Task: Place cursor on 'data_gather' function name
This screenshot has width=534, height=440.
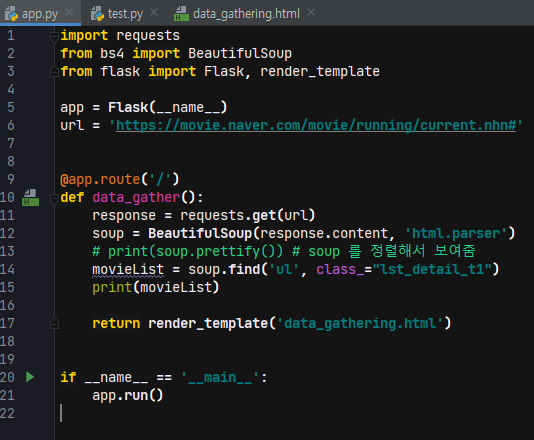Action: click(136, 198)
